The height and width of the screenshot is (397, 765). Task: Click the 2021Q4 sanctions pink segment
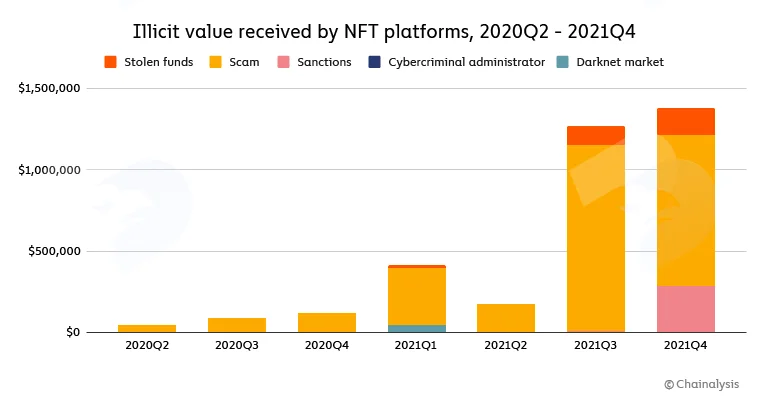click(685, 309)
